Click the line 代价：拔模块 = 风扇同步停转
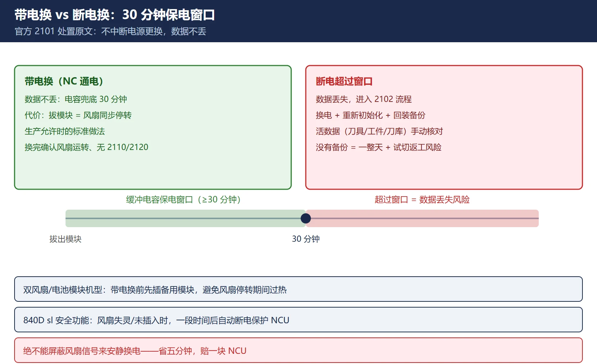The height and width of the screenshot is (364, 597). pos(78,115)
